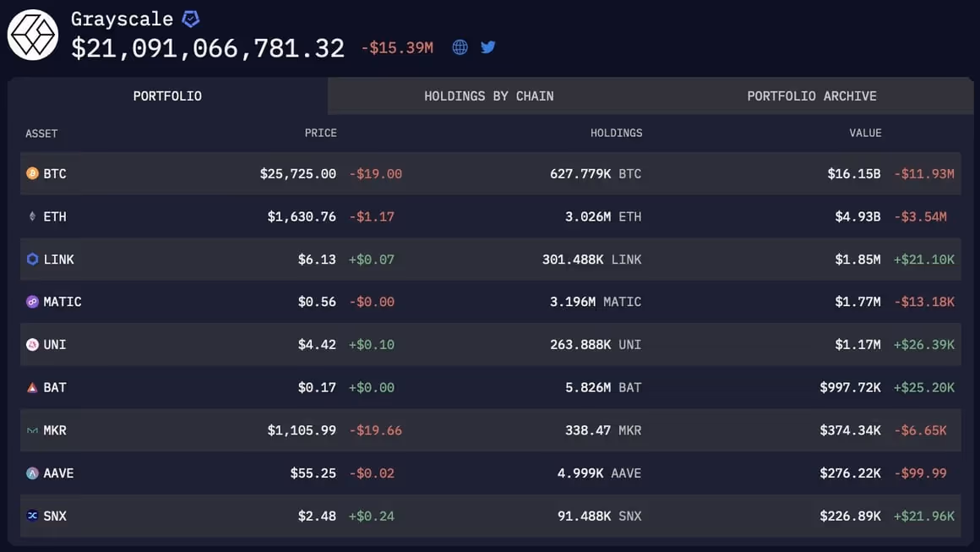Click the BAT token icon
Image resolution: width=980 pixels, height=552 pixels.
[x=31, y=387]
